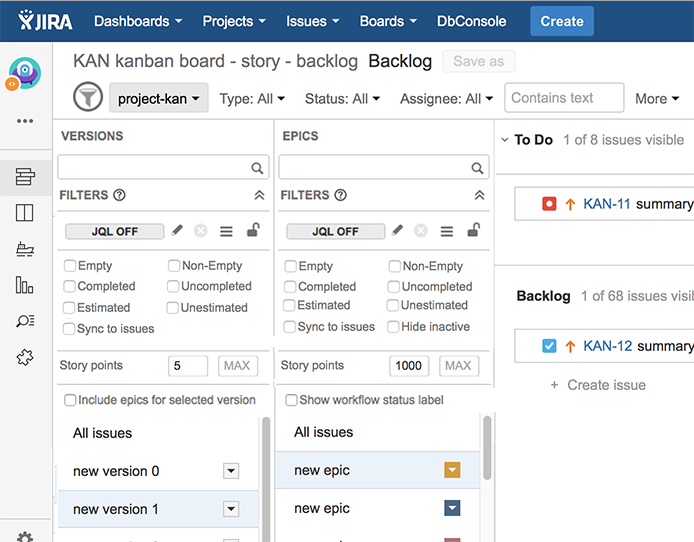Check Non-Empty in Versions filters
694x542 pixels.
point(174,265)
